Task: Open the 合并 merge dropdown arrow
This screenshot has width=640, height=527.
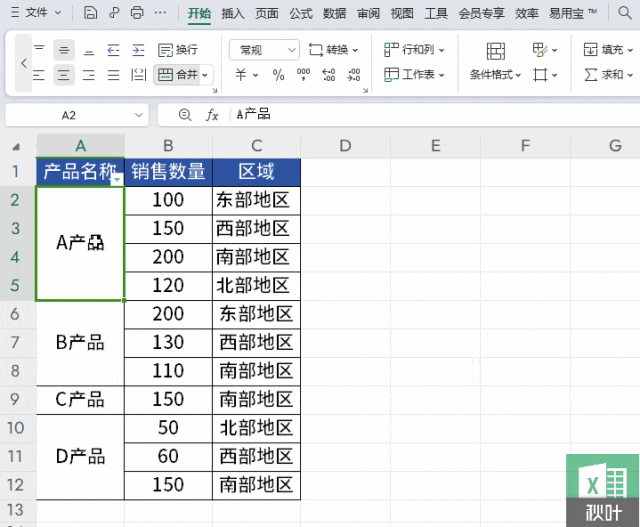Action: 205,75
